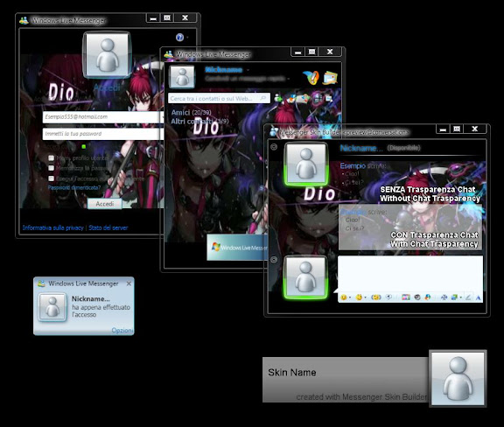Open the Stato del server link
Image resolution: width=504 pixels, height=427 pixels.
pyautogui.click(x=108, y=227)
